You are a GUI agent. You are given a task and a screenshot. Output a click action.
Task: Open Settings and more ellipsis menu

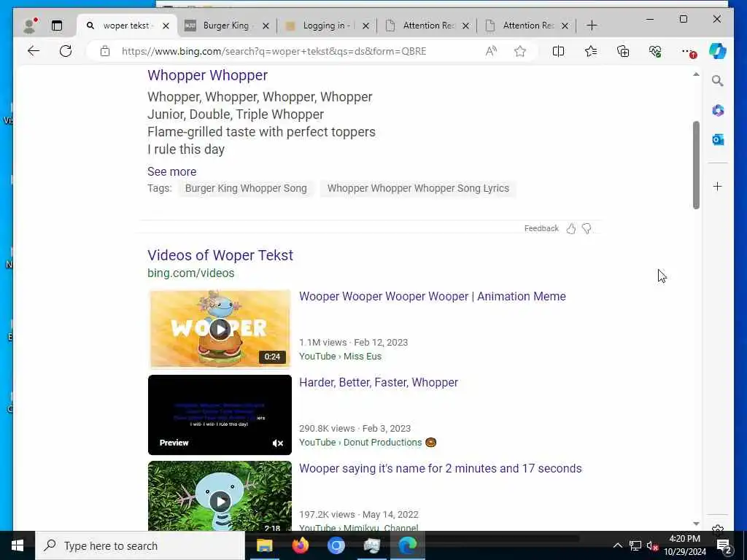click(x=687, y=52)
